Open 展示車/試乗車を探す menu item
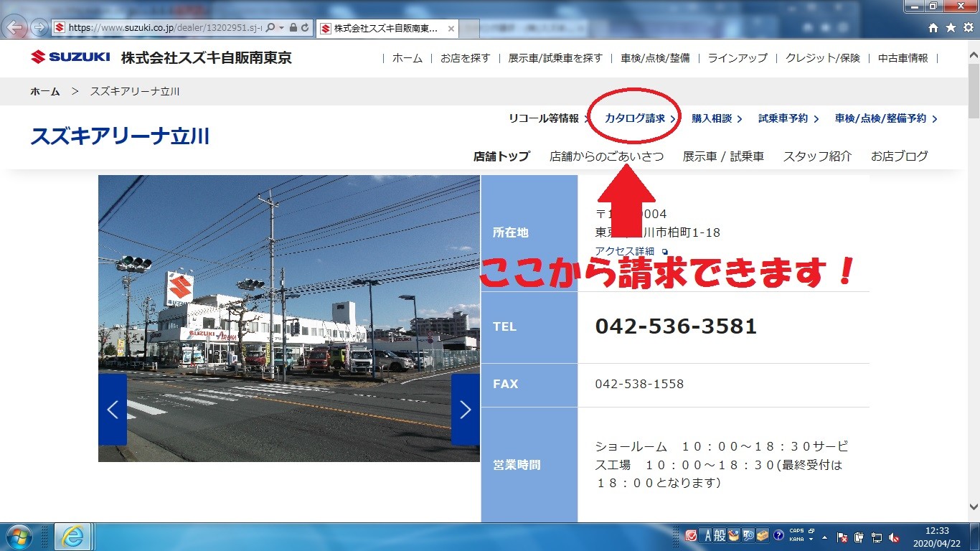 555,58
